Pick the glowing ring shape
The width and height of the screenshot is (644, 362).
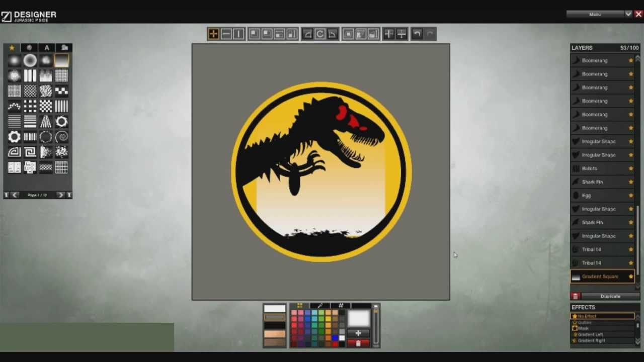(x=30, y=60)
